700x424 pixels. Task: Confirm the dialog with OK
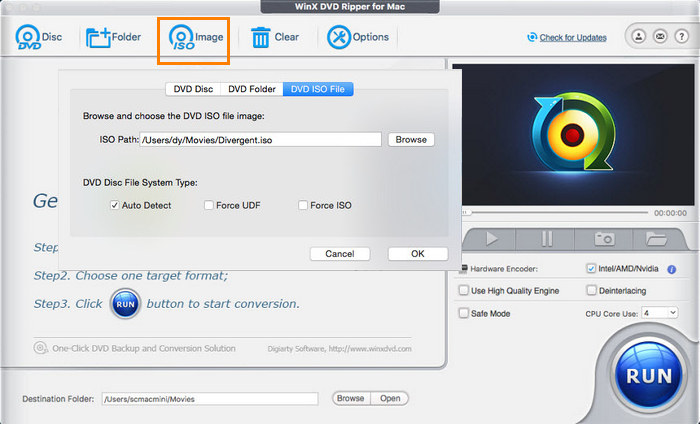[x=418, y=254]
